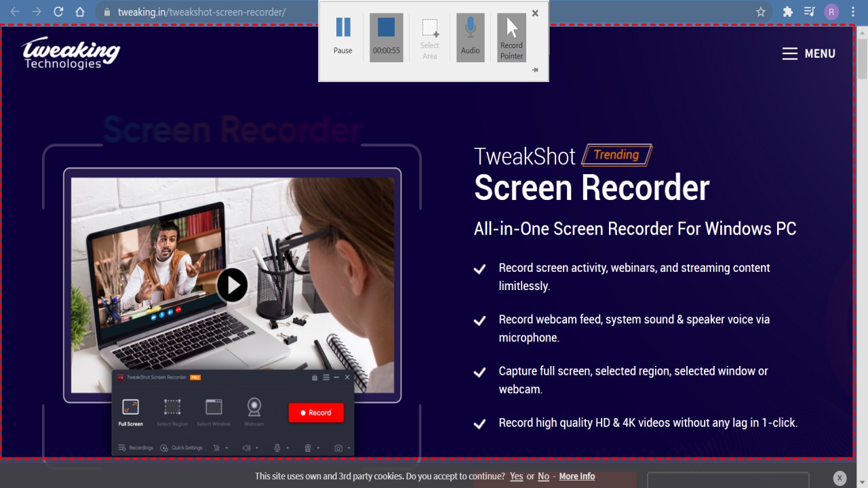The image size is (868, 488).
Task: Open the media control playlist icon
Action: [x=809, y=12]
